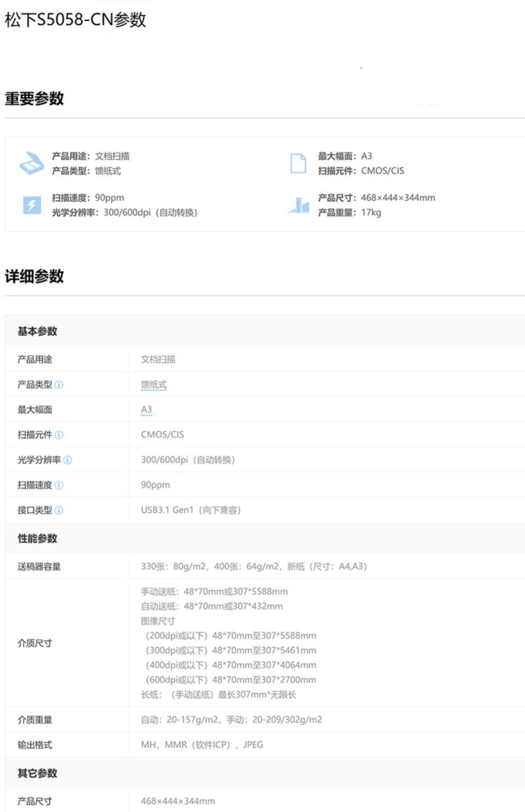Open info icon next to 扫描速度 in table

[59, 485]
